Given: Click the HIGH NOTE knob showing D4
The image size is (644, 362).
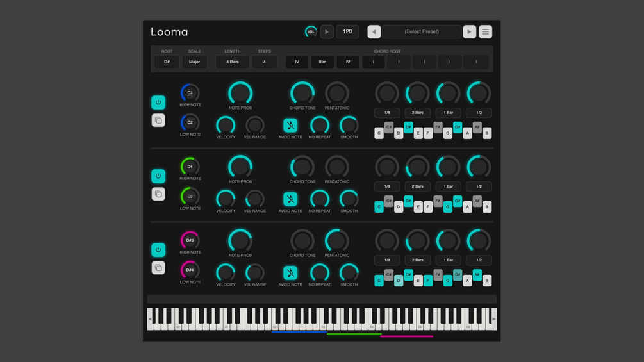Looking at the screenshot, I should pos(190,167).
